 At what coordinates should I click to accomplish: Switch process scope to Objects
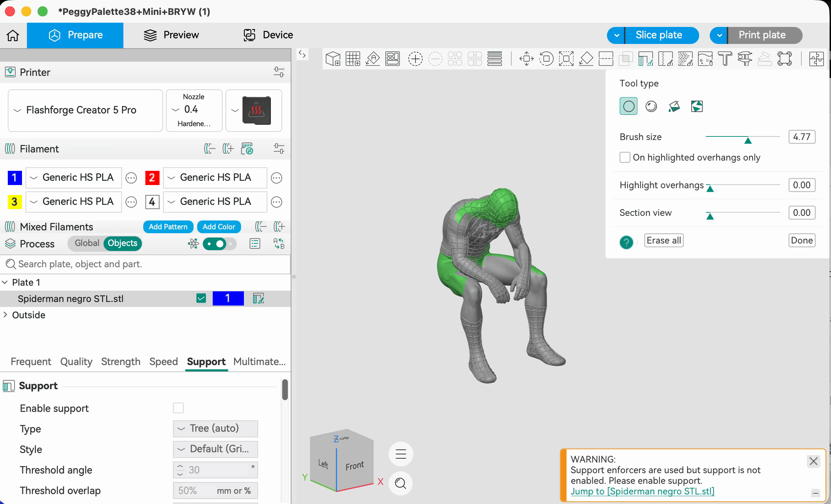coord(122,243)
